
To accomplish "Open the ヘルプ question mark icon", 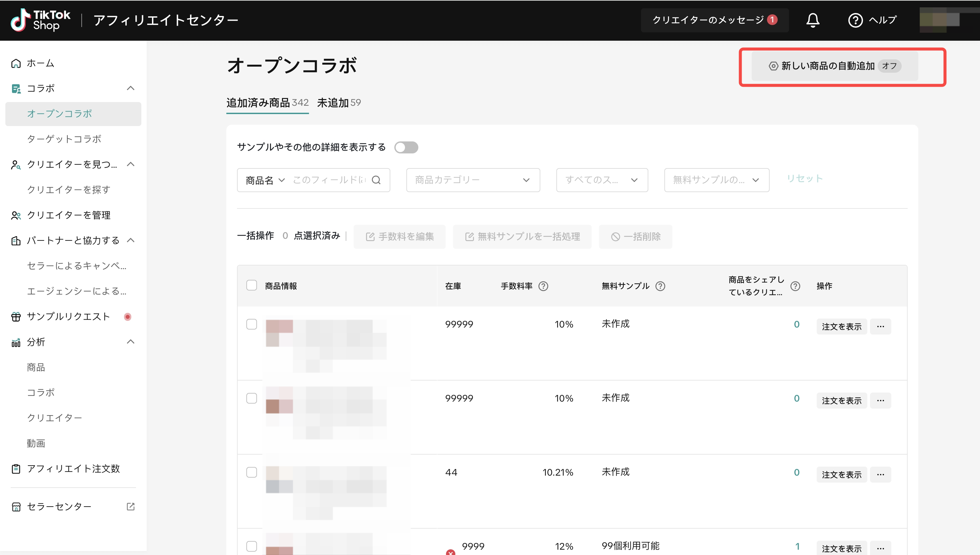I will click(x=855, y=20).
